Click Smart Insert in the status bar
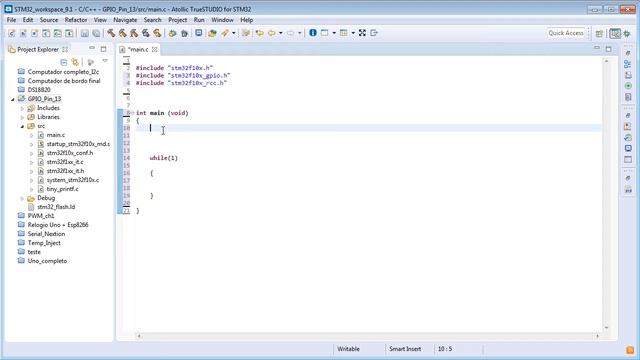 point(405,349)
